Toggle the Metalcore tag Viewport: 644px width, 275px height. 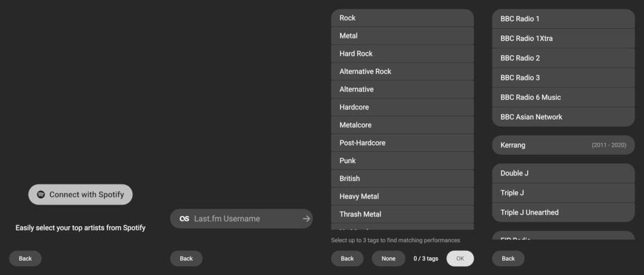click(x=402, y=125)
